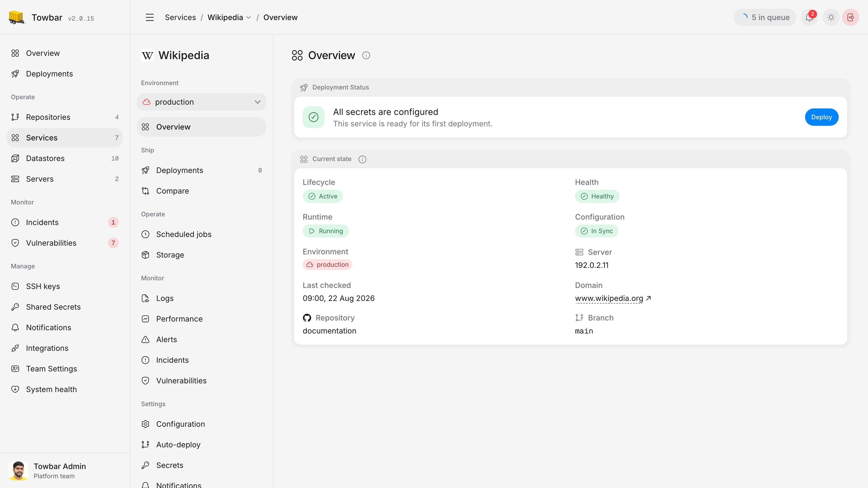
Task: Open Incidents in the Wikipedia service menu
Action: [202, 360]
